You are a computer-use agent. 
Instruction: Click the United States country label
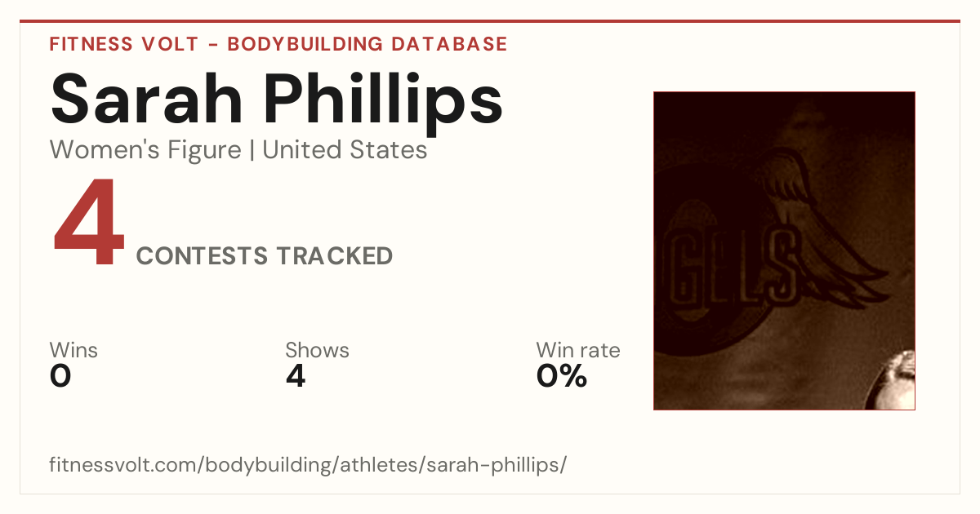pos(345,150)
